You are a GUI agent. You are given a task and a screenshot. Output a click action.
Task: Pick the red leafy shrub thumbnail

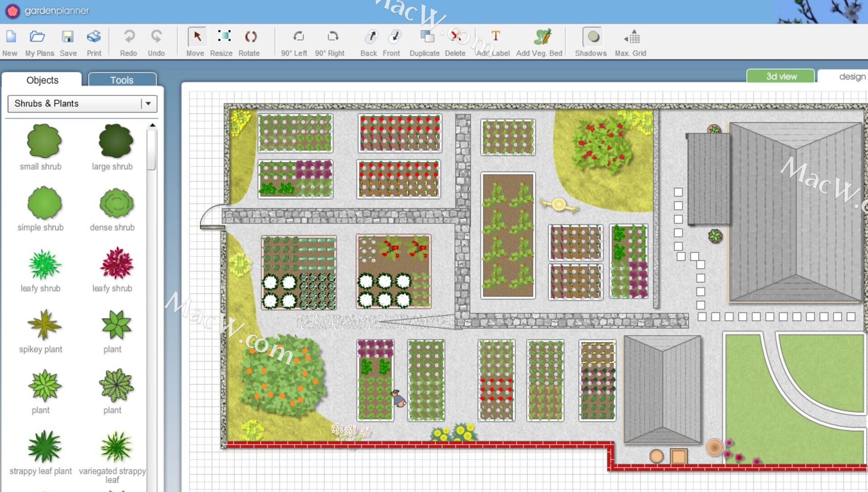coord(116,263)
